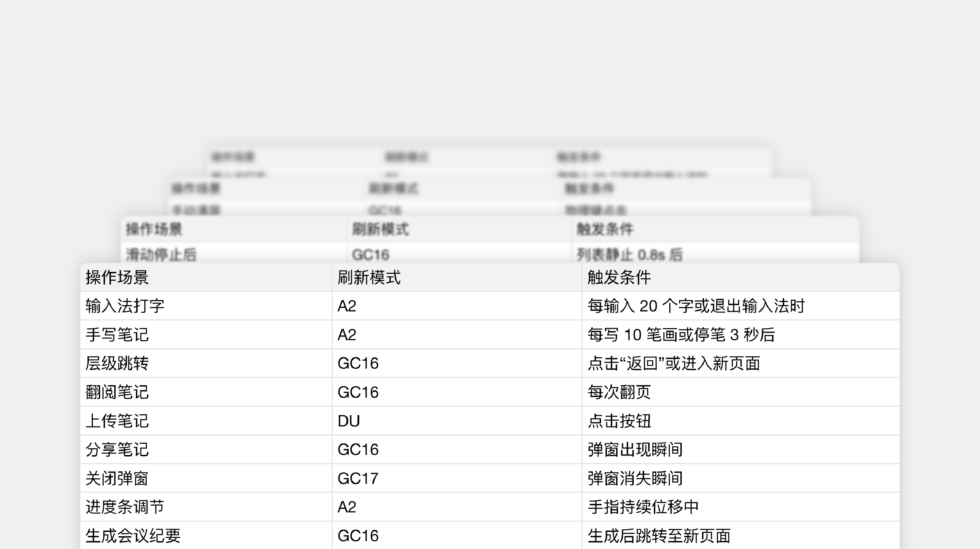Click the GC17 refresh mode cell
The image size is (980, 549).
click(x=358, y=478)
